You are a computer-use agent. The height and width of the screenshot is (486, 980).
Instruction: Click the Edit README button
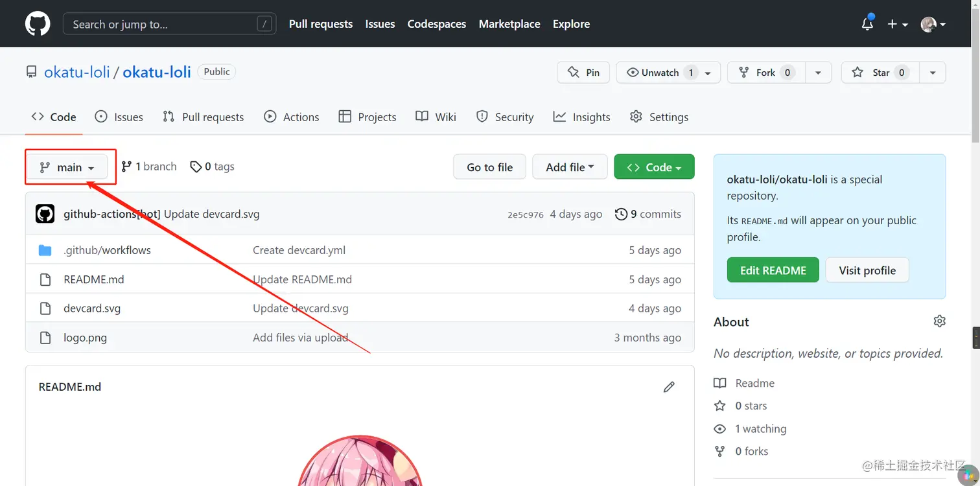tap(773, 270)
